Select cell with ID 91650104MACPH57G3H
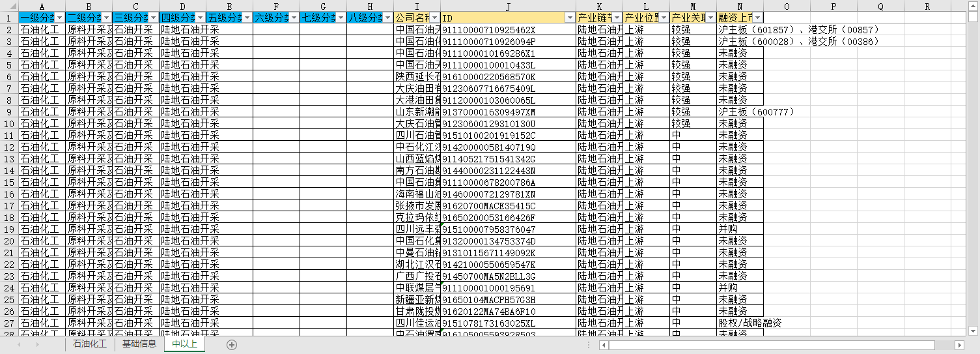This screenshot has height=354, width=980. [x=508, y=300]
